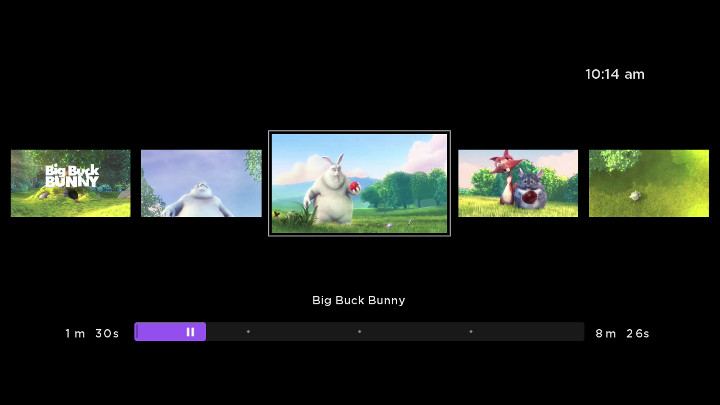This screenshot has height=405, width=720.
Task: Click the Big Buck Bunny video title
Action: [359, 300]
